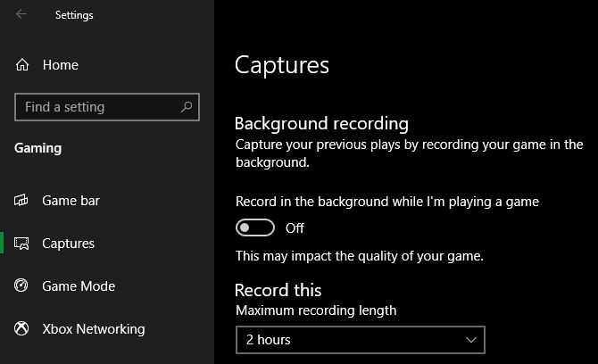Select the Captures page label
The image size is (598, 364).
click(x=69, y=244)
